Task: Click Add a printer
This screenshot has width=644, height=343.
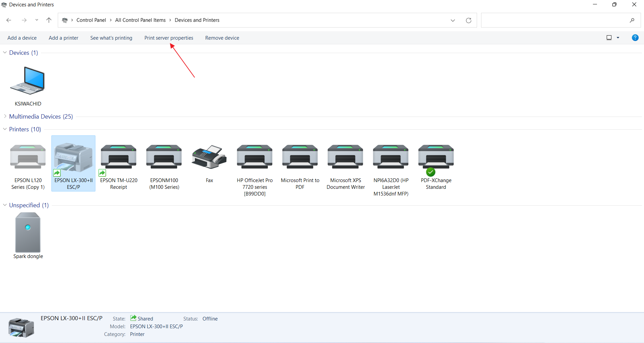Action: [63, 38]
